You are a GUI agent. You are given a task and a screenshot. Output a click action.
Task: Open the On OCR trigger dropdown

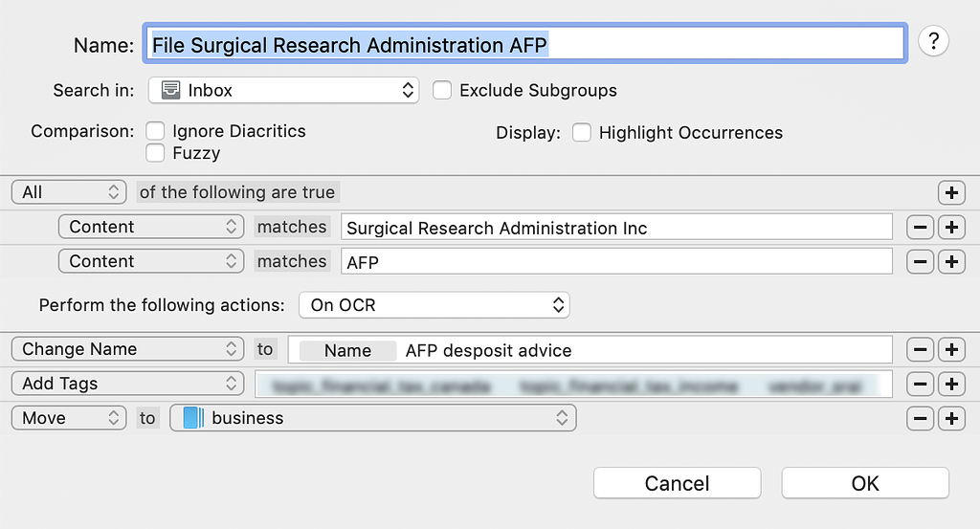(x=434, y=306)
